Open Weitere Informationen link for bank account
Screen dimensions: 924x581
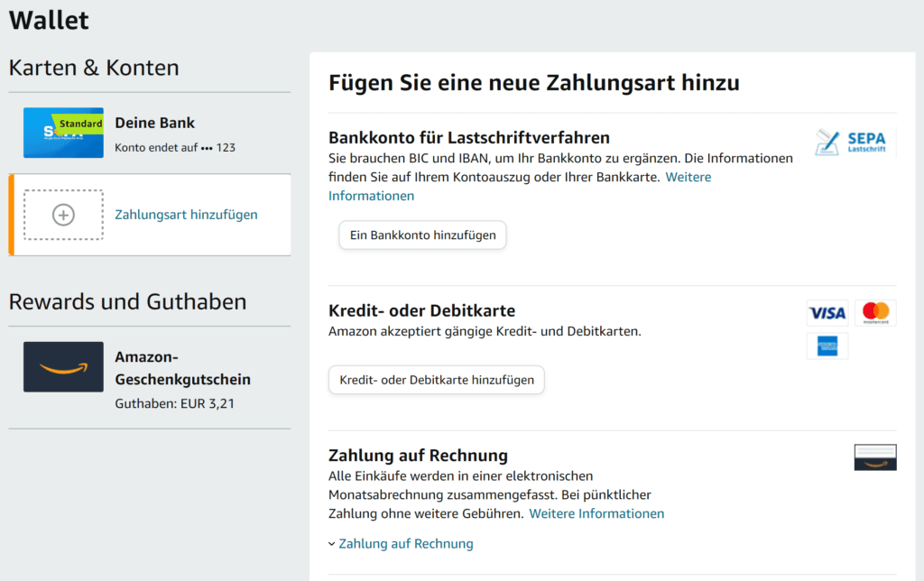[x=688, y=177]
